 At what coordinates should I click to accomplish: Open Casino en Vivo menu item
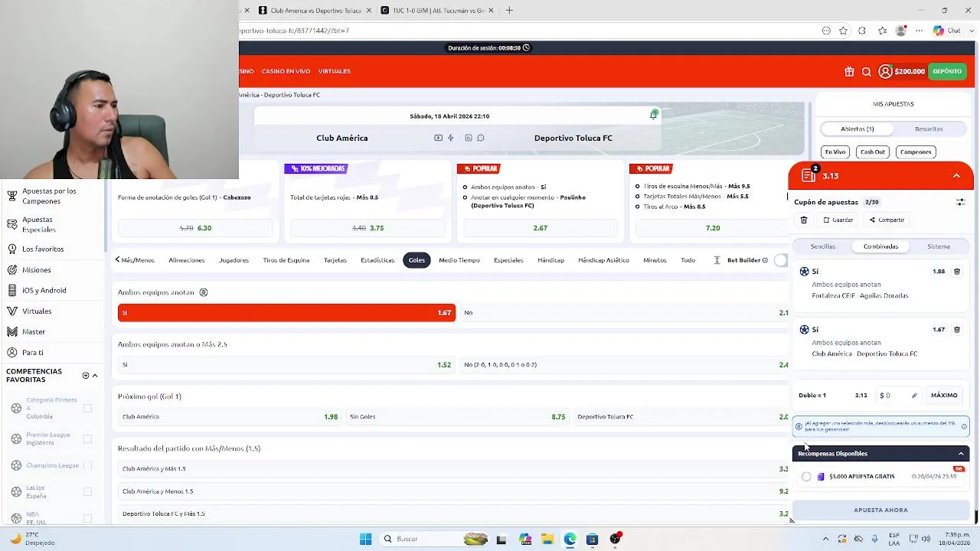(x=286, y=71)
